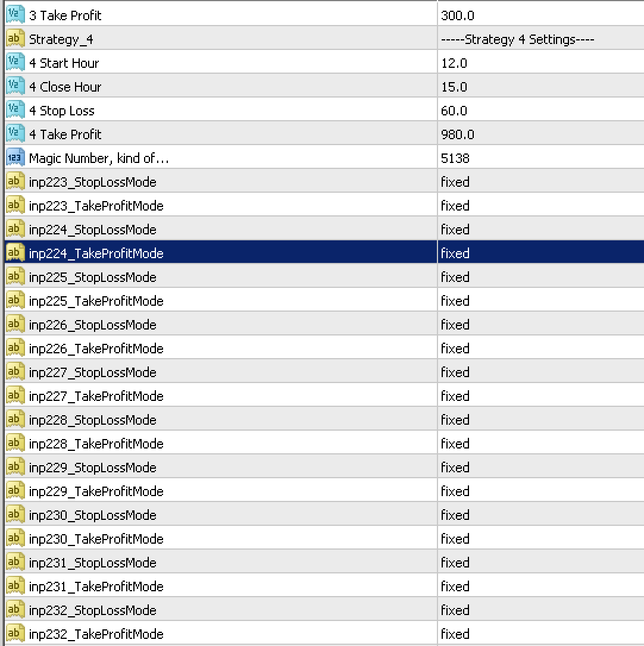Click the fixed value of inp231_TakeProfitMode

pos(455,587)
